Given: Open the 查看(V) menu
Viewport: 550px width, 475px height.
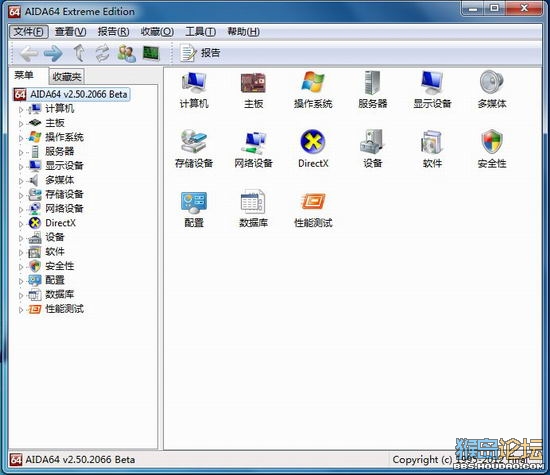Looking at the screenshot, I should click(x=71, y=32).
